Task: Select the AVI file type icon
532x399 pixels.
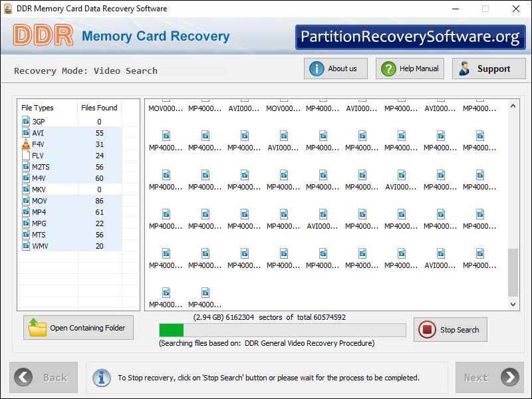Action: point(25,133)
